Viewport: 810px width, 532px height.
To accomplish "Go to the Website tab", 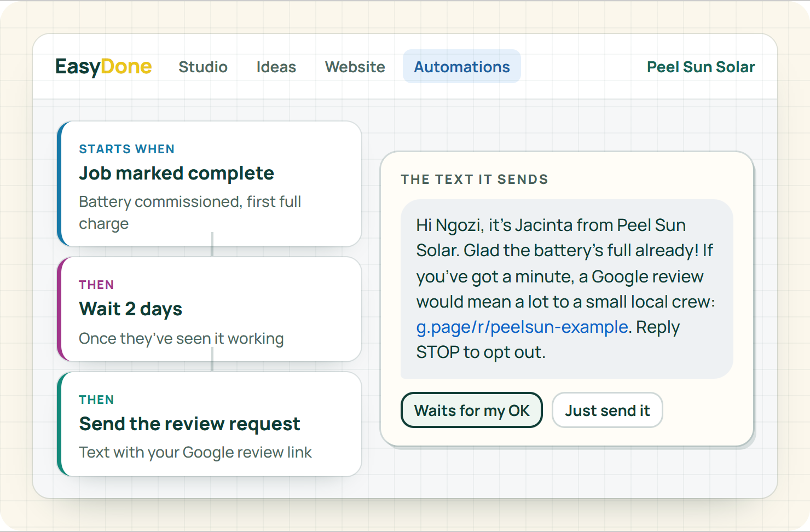I will (355, 67).
